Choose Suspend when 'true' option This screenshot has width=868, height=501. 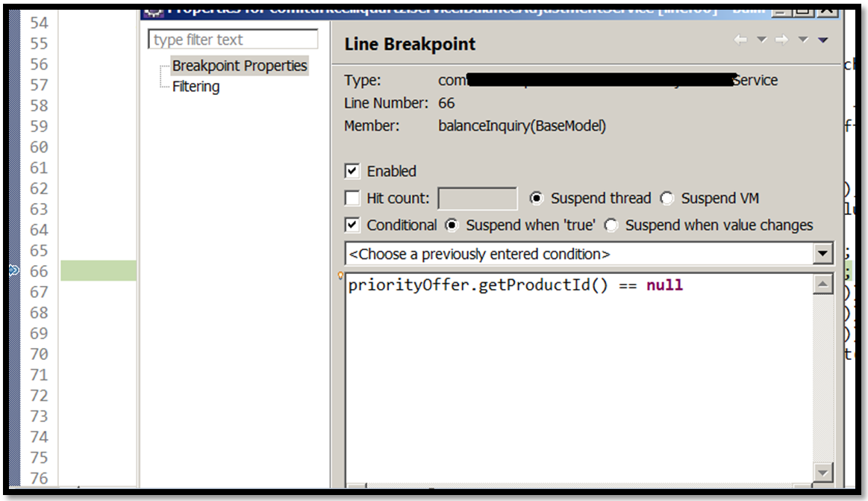(452, 225)
